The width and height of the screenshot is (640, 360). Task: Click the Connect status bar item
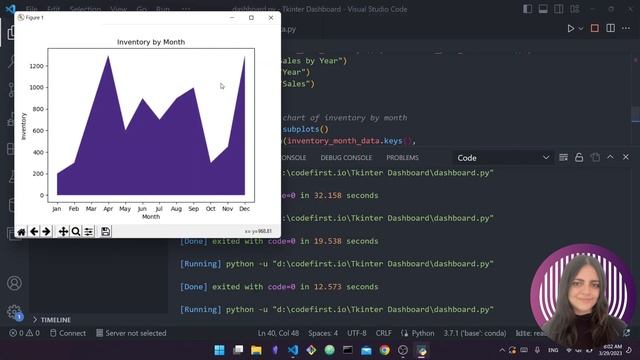coord(68,333)
